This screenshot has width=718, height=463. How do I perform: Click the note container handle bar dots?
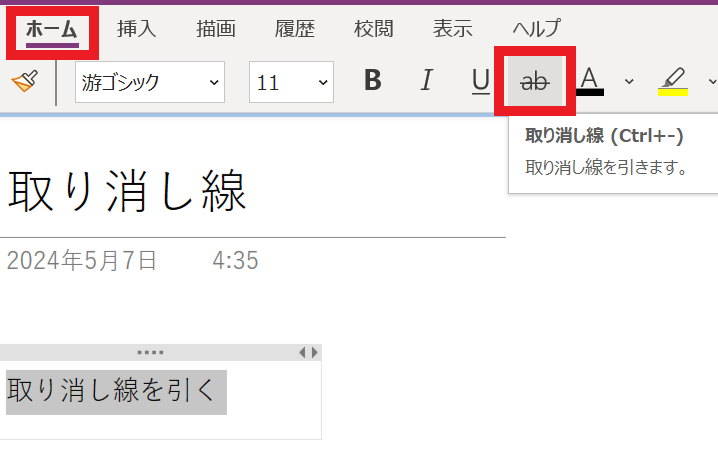[x=151, y=353]
